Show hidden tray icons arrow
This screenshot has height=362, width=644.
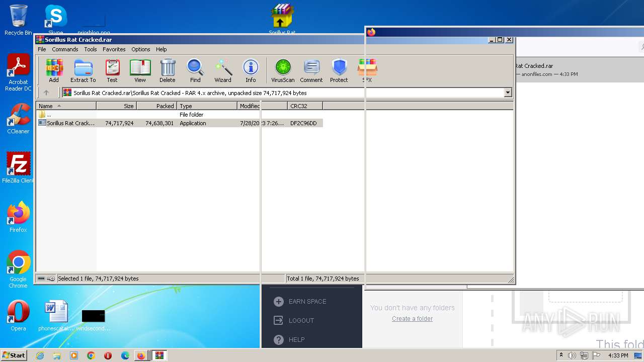pos(561,355)
